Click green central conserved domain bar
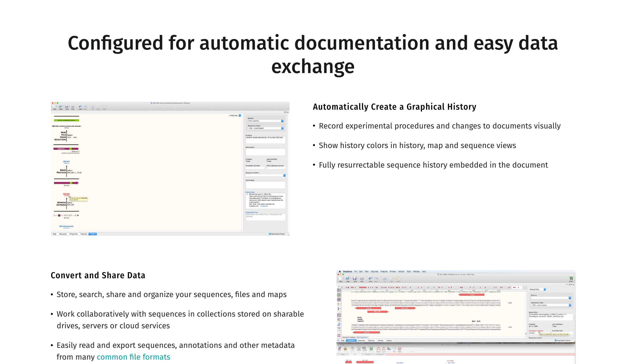Viewport: 626px width, 364px height. pyautogui.click(x=67, y=120)
